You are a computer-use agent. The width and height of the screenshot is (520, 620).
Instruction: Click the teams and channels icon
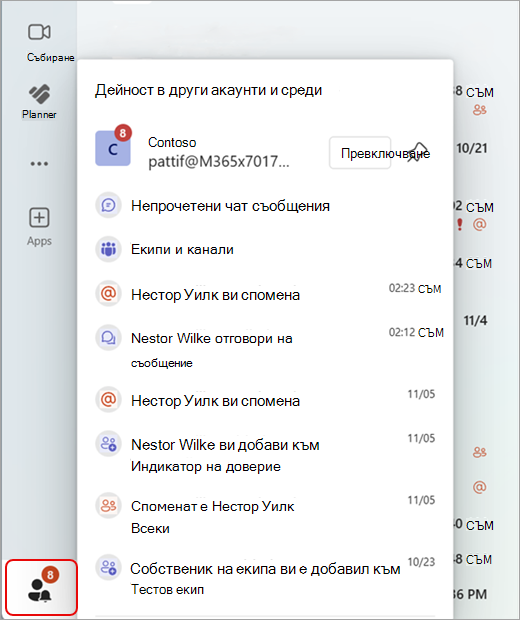[108, 249]
